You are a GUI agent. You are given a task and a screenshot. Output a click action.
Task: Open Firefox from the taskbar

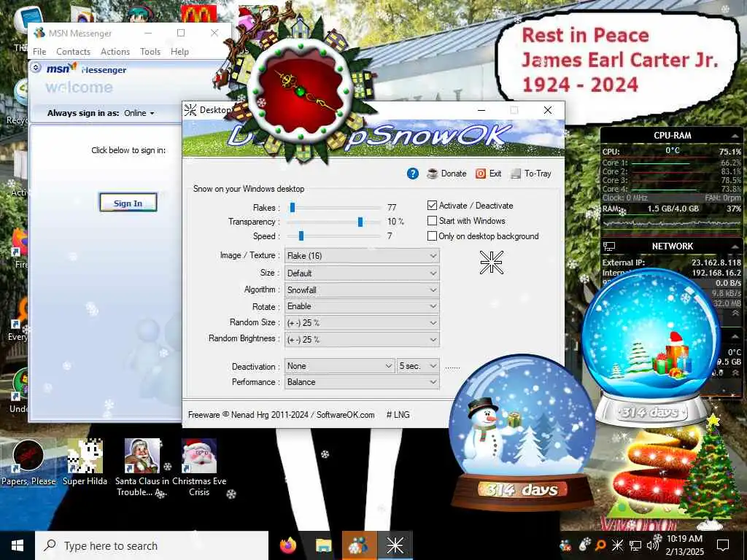(x=288, y=545)
